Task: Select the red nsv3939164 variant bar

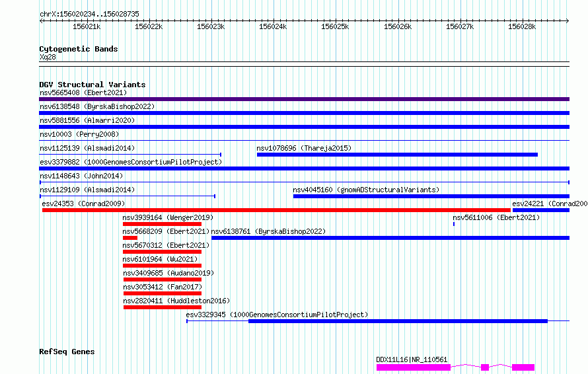Action: (162, 224)
